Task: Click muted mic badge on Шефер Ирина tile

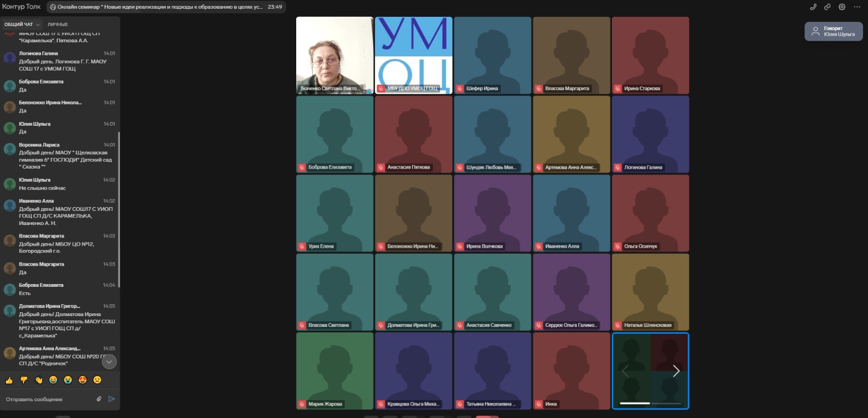Action: click(459, 88)
